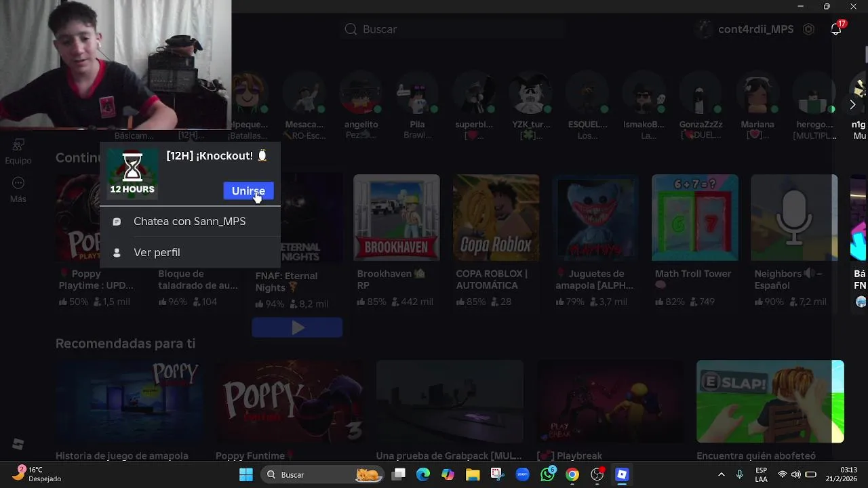Open the notifications bell with 17 badge
Viewport: 868px width, 488px height.
836,29
